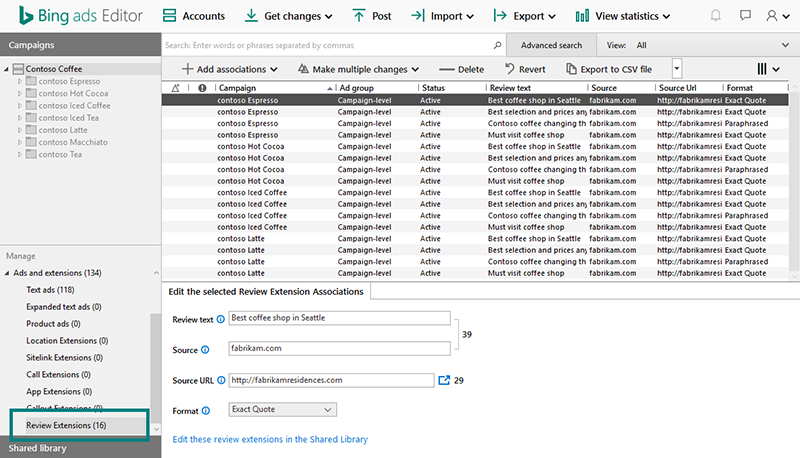Image resolution: width=800 pixels, height=458 pixels.
Task: Open the column chooser icon
Action: tap(768, 69)
